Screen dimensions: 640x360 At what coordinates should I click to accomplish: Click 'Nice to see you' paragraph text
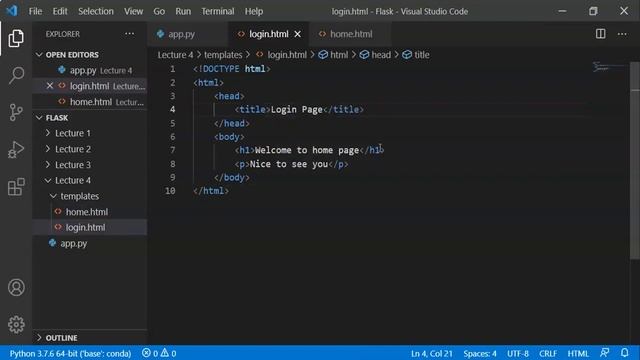point(289,164)
